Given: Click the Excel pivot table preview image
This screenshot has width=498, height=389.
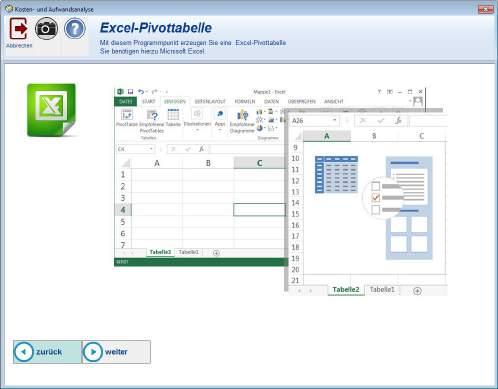Looking at the screenshot, I should click(x=281, y=192).
